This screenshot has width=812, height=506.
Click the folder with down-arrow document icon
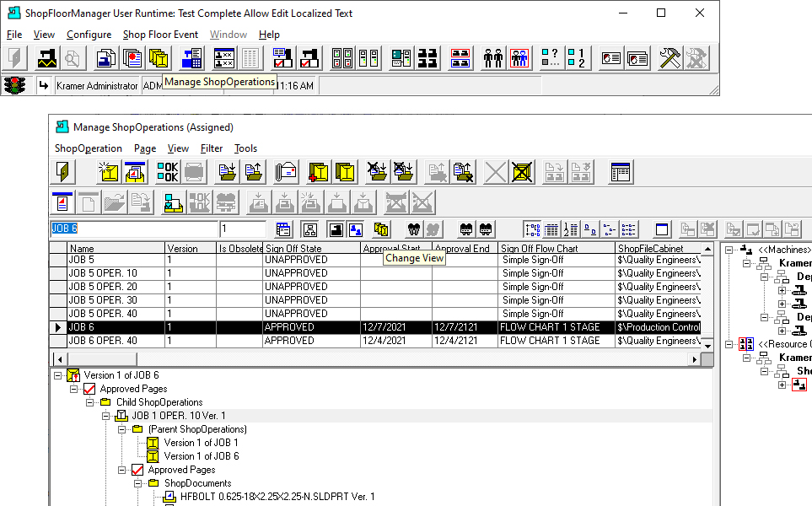click(227, 172)
